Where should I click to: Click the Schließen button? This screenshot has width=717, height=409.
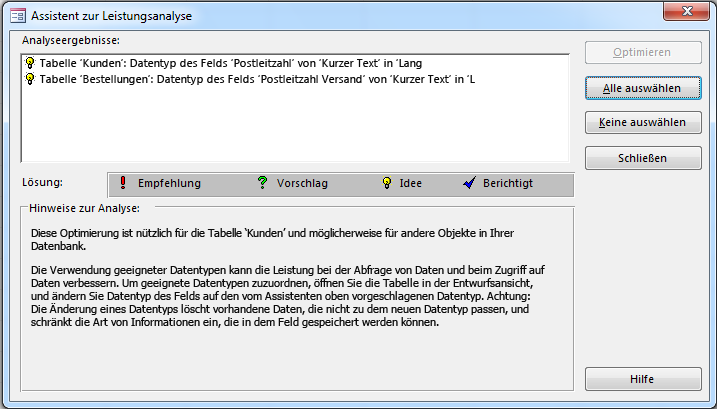point(643,157)
